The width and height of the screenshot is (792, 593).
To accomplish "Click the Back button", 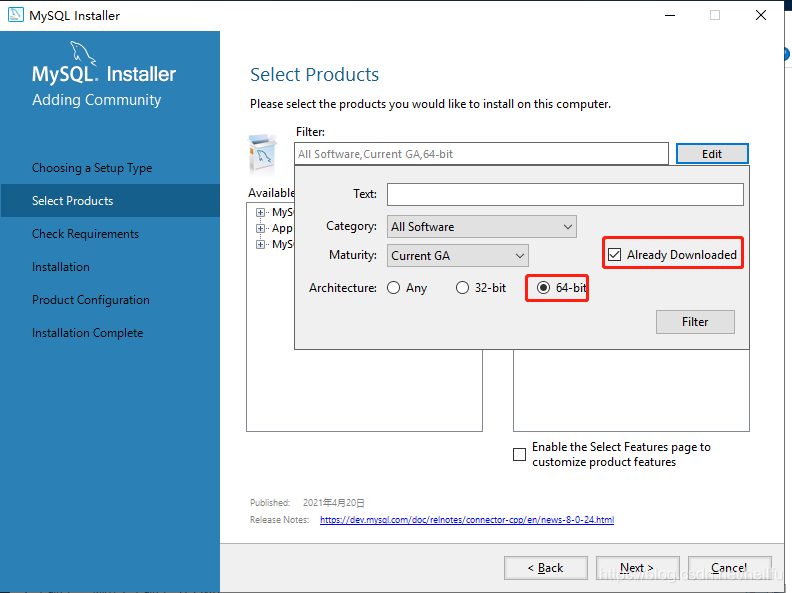I will tap(546, 568).
